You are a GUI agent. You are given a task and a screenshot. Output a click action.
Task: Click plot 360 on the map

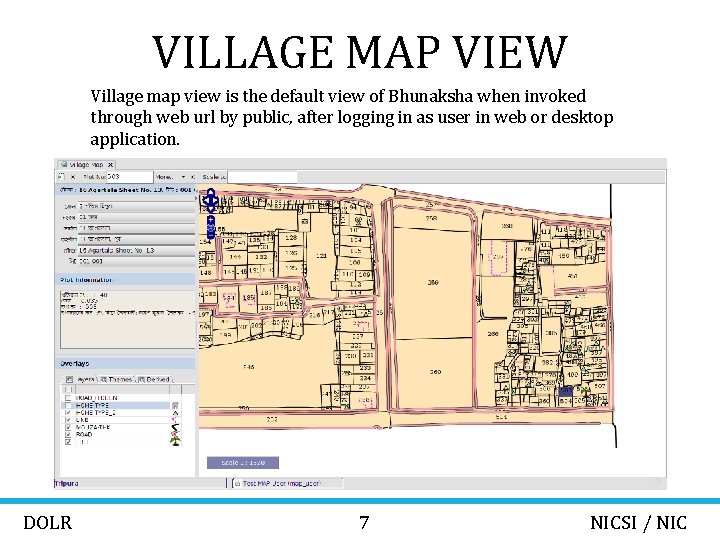[435, 372]
